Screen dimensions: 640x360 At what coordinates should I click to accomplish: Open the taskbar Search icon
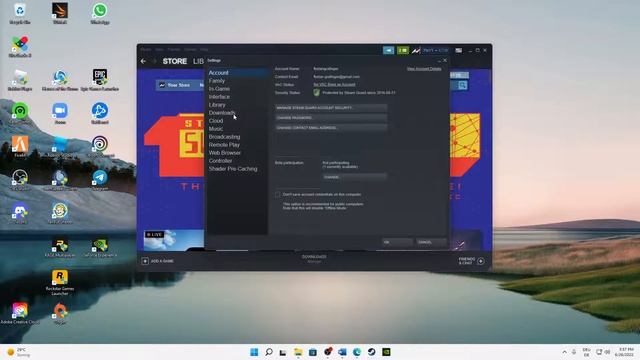coord(269,352)
